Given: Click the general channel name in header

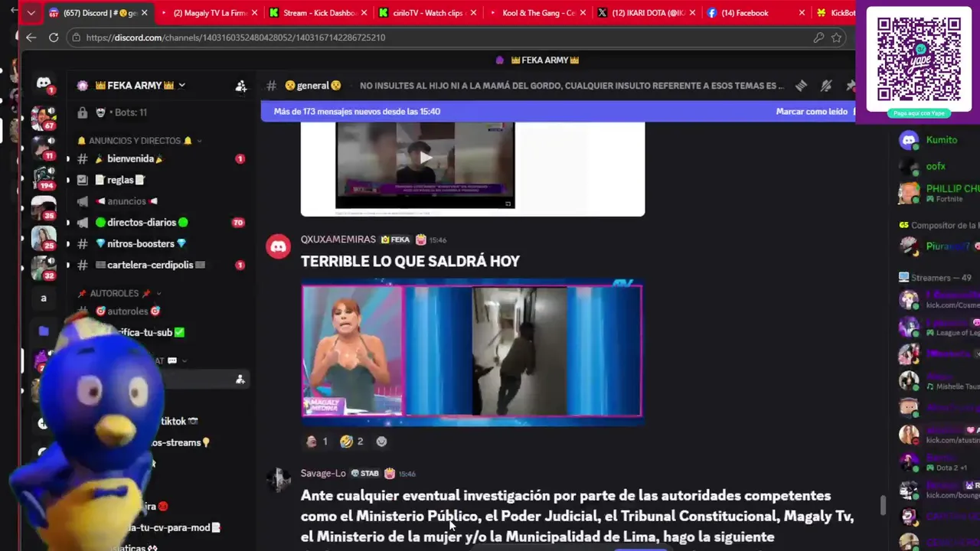Looking at the screenshot, I should point(312,86).
